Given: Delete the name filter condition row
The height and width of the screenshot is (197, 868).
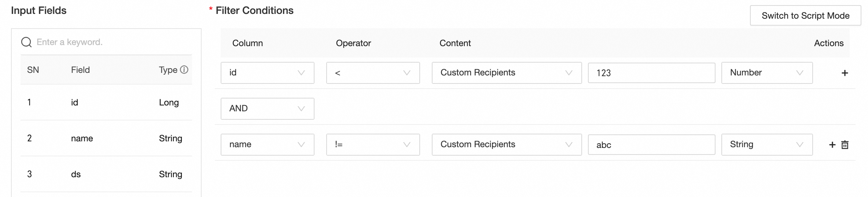Looking at the screenshot, I should pos(845,145).
